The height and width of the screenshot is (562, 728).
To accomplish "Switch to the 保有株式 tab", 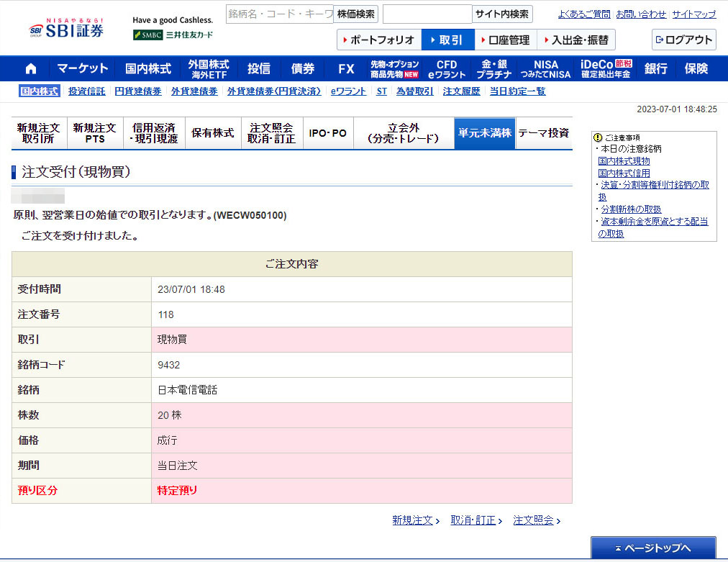I will [212, 133].
